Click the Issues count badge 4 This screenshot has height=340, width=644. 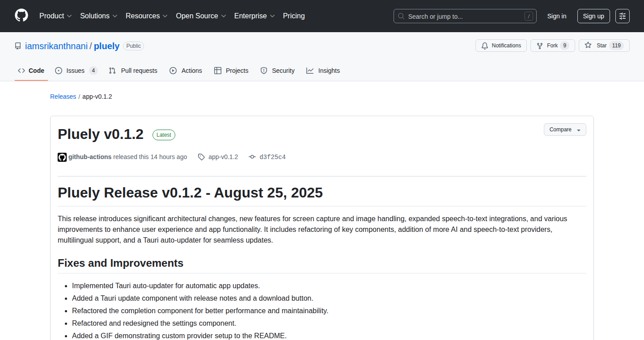pyautogui.click(x=93, y=71)
